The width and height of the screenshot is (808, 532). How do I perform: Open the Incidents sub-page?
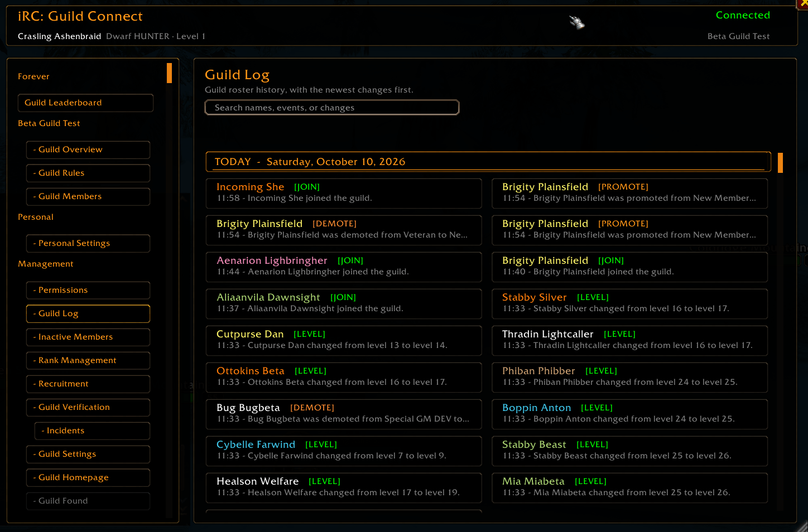(92, 431)
